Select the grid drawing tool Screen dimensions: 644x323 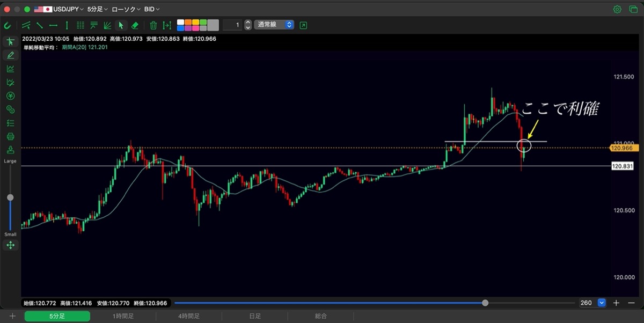tap(80, 25)
